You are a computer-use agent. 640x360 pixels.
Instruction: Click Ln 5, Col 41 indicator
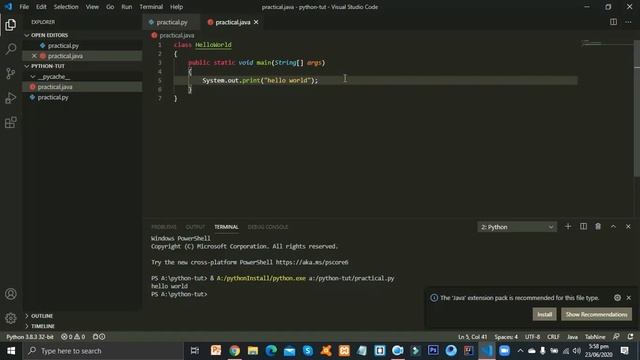[x=472, y=337]
